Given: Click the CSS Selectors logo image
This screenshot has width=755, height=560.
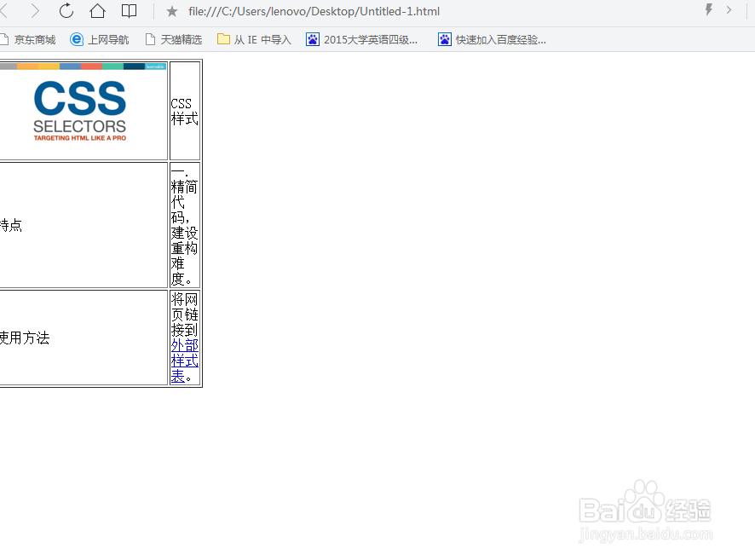Looking at the screenshot, I should click(x=80, y=109).
